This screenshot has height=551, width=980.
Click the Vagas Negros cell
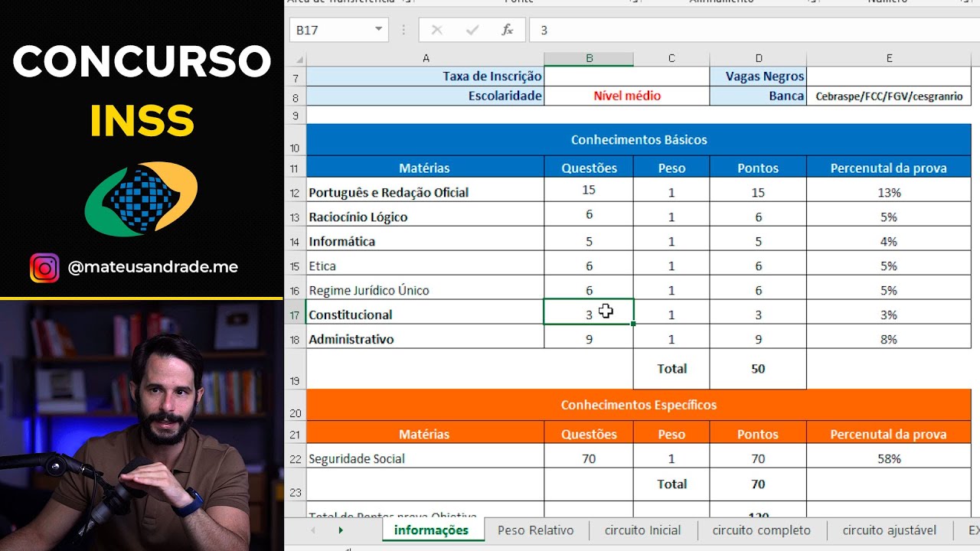758,77
